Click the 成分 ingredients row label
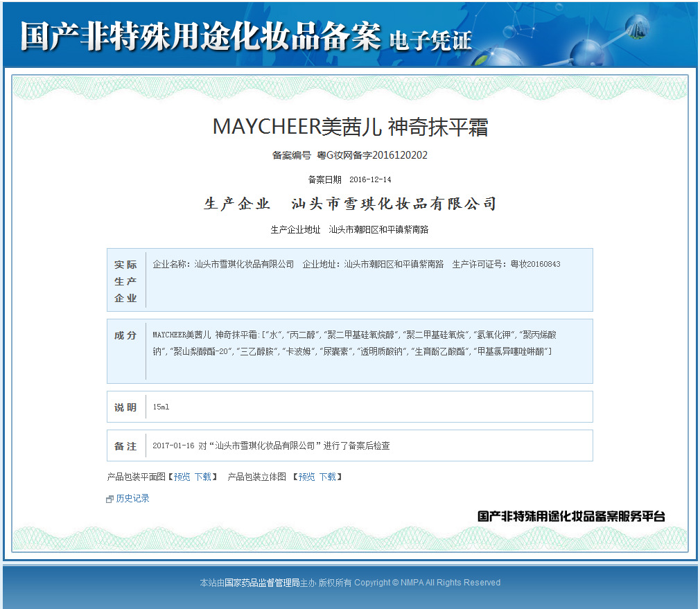700x609 pixels. pos(125,335)
